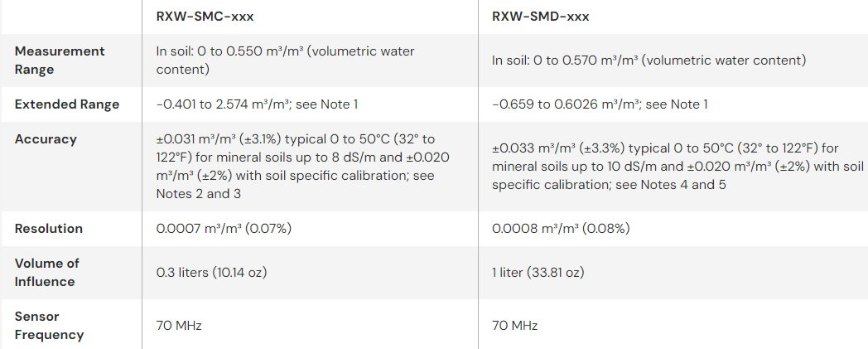Select the Sensor Frequency row label
Screen dimensions: 868x349
50,326
